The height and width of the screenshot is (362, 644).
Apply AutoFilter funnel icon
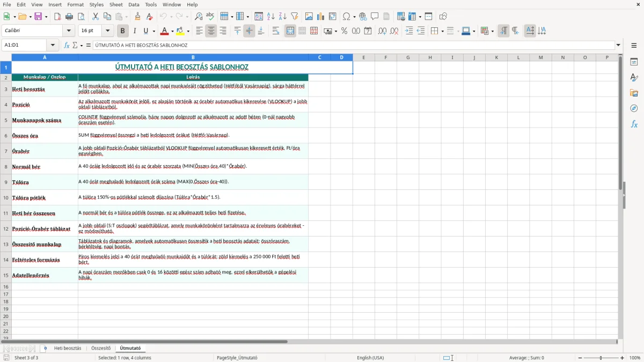coord(295,17)
